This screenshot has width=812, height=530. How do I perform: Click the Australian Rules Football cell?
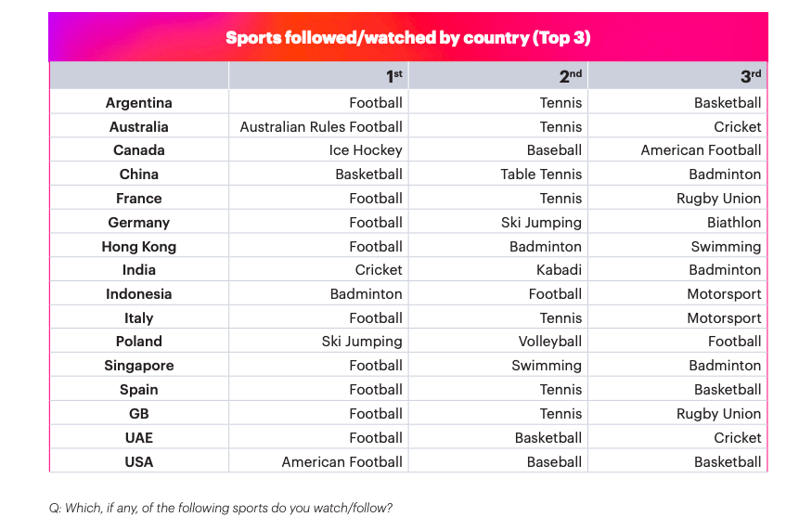pyautogui.click(x=321, y=127)
